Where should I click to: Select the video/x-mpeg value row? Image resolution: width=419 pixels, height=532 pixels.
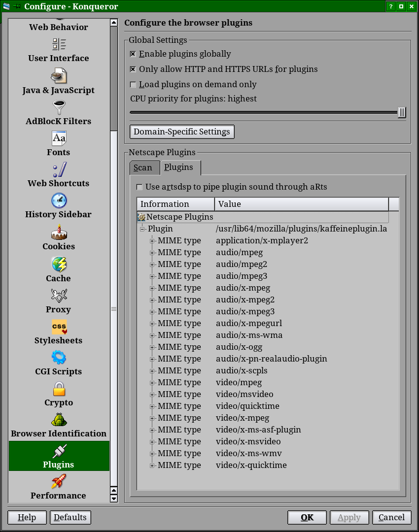point(243,418)
